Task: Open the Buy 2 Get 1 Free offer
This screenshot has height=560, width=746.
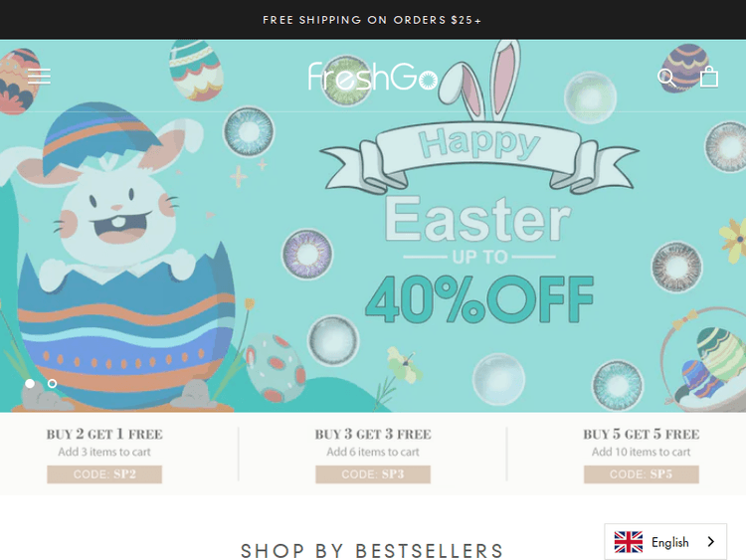Action: [x=104, y=435]
